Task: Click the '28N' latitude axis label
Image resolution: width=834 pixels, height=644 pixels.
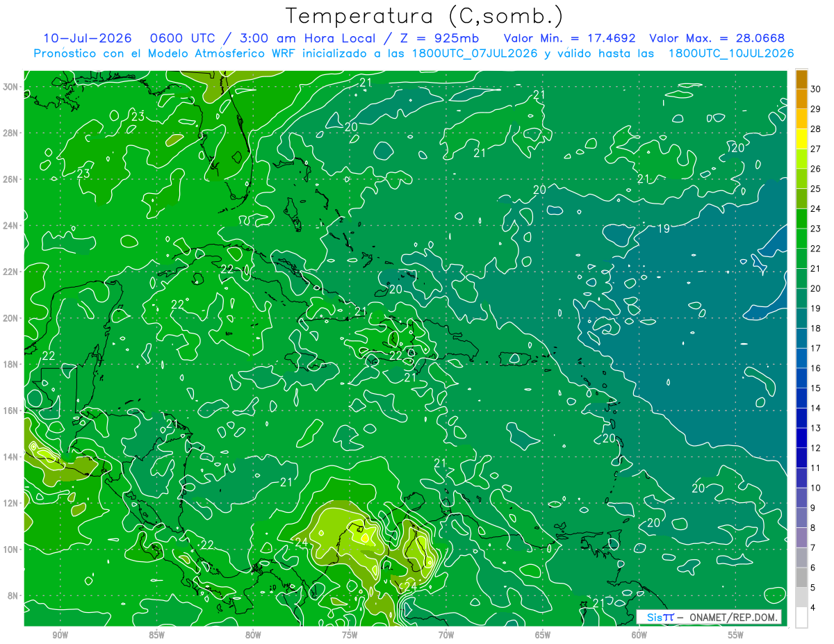Action: 11,133
